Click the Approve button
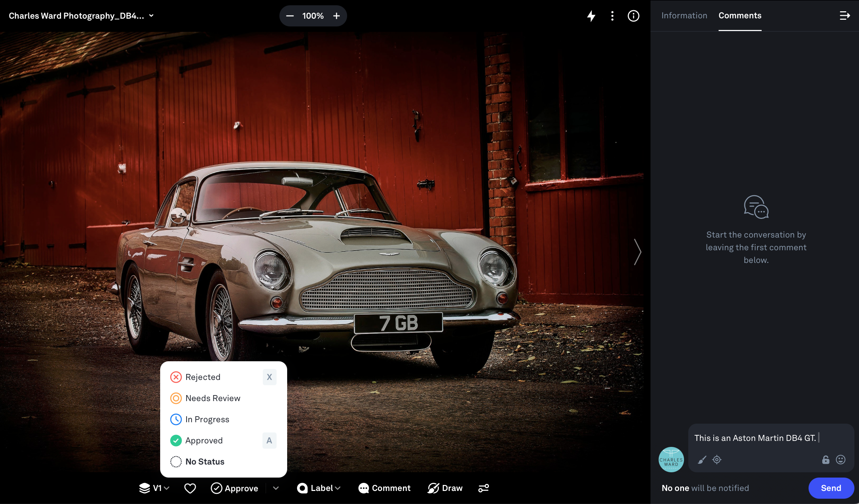This screenshot has height=504, width=859. pyautogui.click(x=235, y=488)
